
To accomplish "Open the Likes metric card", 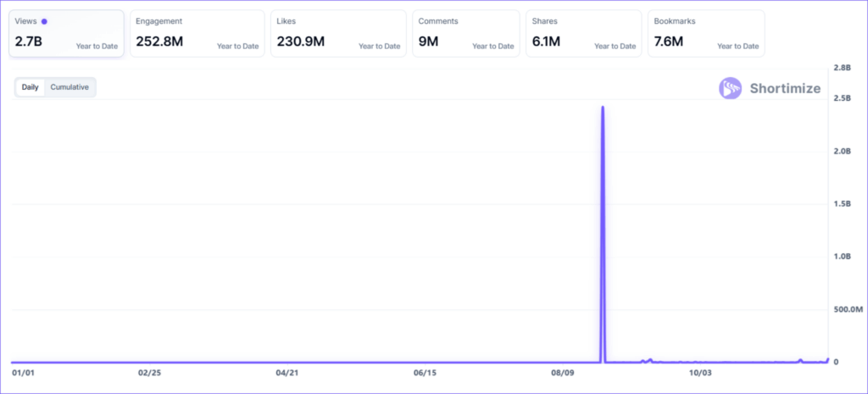I will (339, 34).
